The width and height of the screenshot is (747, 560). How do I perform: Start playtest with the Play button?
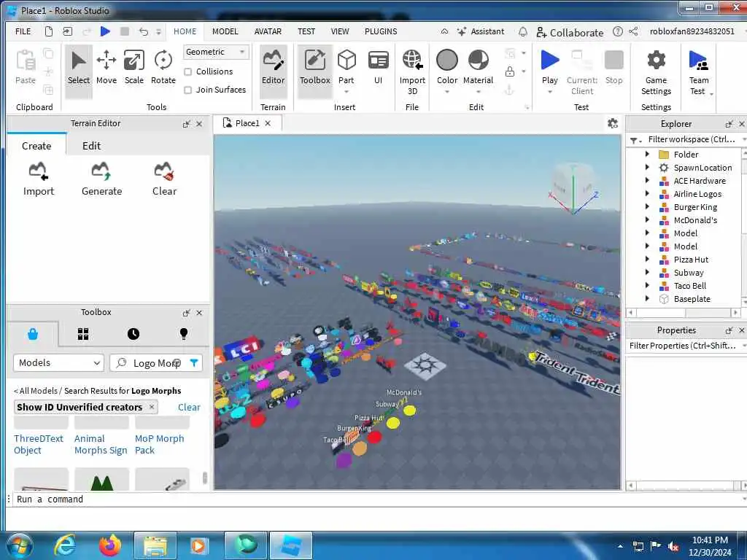[x=550, y=68]
